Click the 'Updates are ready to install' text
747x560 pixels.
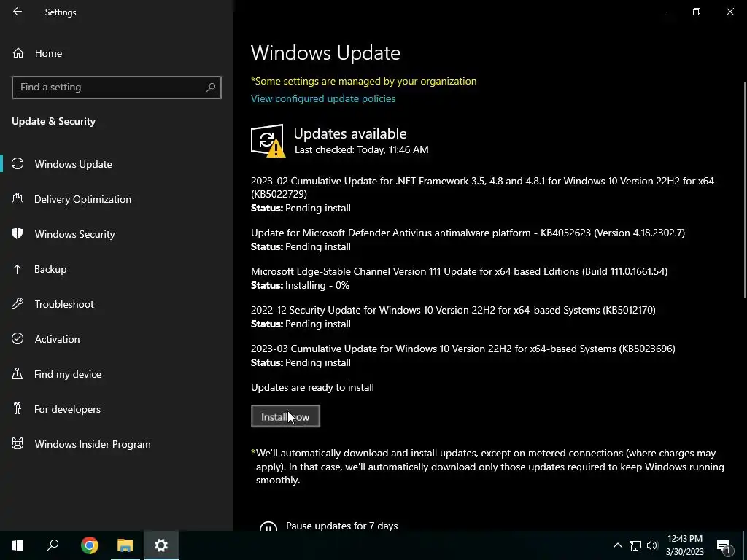[x=312, y=387]
